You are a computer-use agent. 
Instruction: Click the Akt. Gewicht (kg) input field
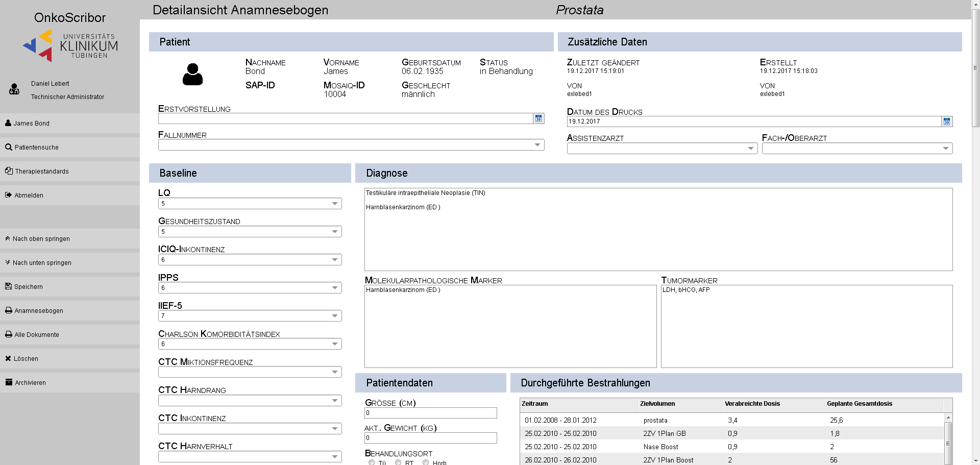pos(430,438)
